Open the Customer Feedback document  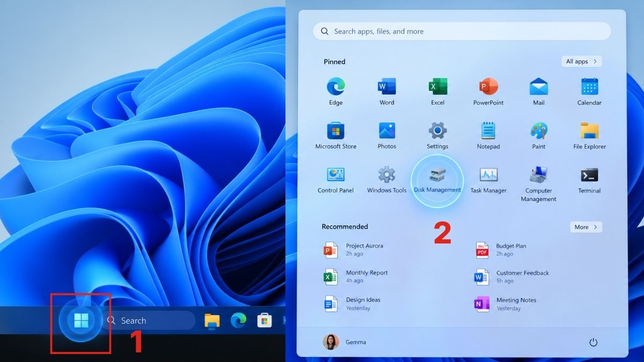511,277
